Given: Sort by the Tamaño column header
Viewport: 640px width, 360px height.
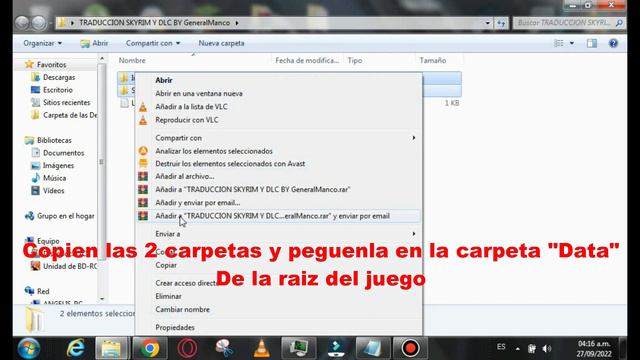Looking at the screenshot, I should 433,60.
